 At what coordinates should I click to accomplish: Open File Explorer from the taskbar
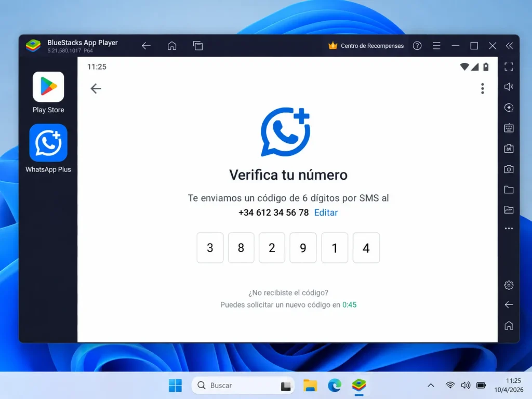[x=310, y=385]
